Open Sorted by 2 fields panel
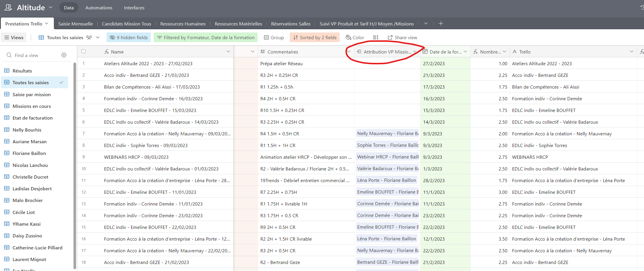The image size is (644, 271). (315, 37)
